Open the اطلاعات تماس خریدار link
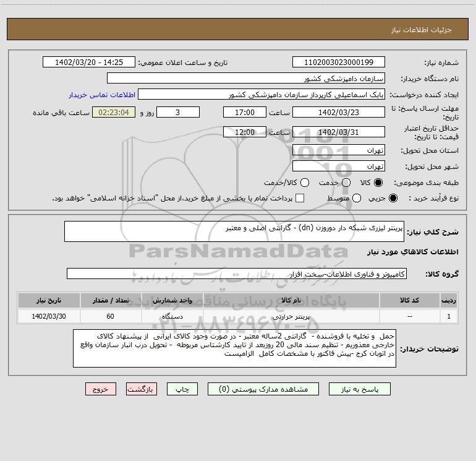 tap(102, 95)
